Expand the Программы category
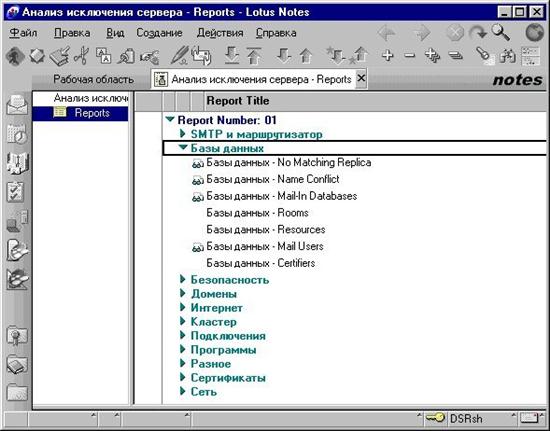This screenshot has width=550, height=431. (182, 349)
